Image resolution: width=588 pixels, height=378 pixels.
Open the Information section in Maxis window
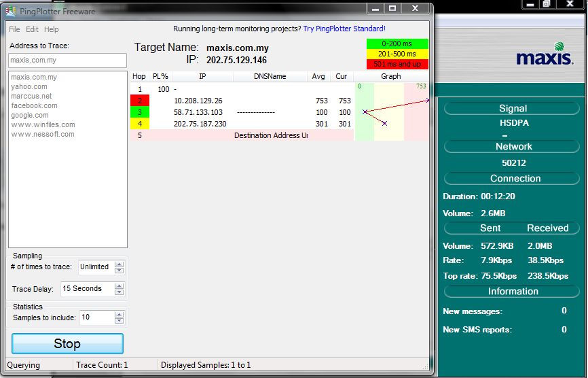point(512,291)
